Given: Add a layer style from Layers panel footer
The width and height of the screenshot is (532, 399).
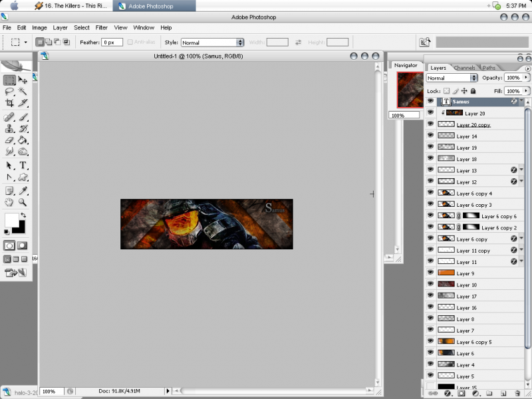Looking at the screenshot, I should pyautogui.click(x=447, y=393).
